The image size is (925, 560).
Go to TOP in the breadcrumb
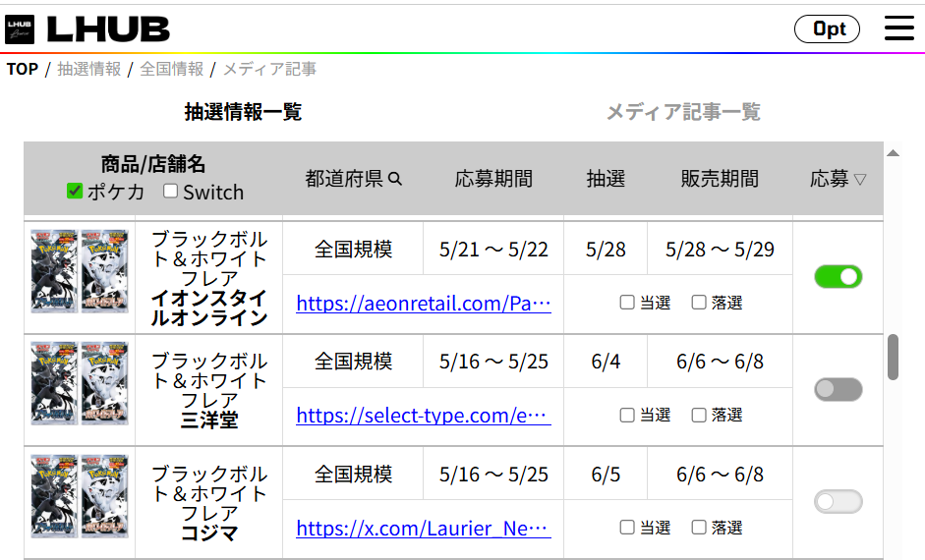[x=22, y=69]
